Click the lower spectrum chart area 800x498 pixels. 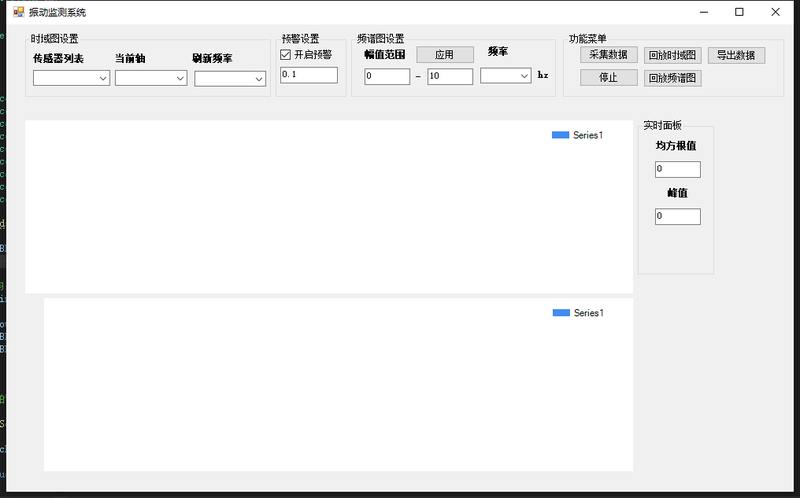click(x=338, y=385)
